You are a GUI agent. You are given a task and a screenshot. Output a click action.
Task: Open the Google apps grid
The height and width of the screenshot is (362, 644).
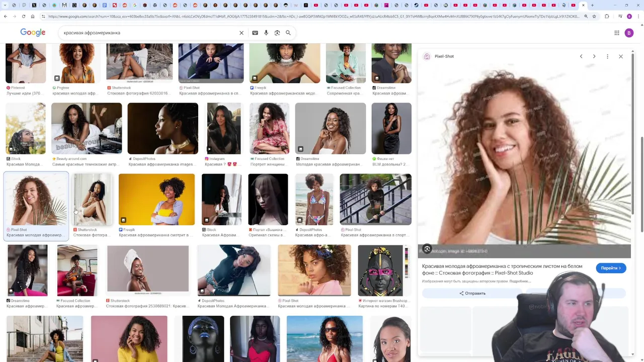tap(617, 33)
